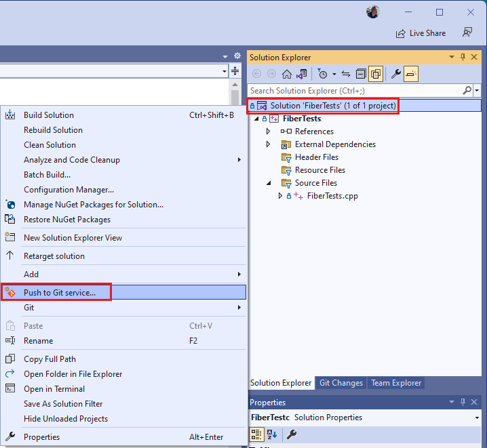Toggle Categorized view in Properties panel
Screen dimensions: 487x448
coord(256,434)
